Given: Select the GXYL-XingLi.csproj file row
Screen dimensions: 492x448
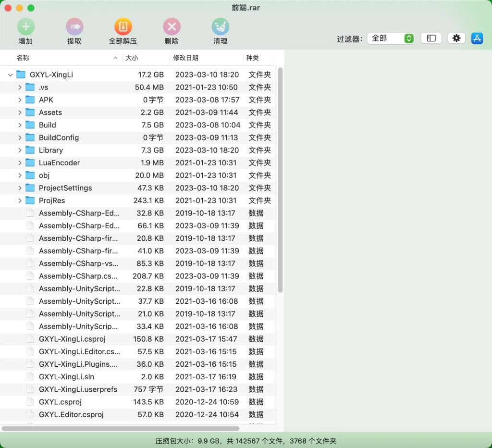Looking at the screenshot, I should (x=72, y=339).
